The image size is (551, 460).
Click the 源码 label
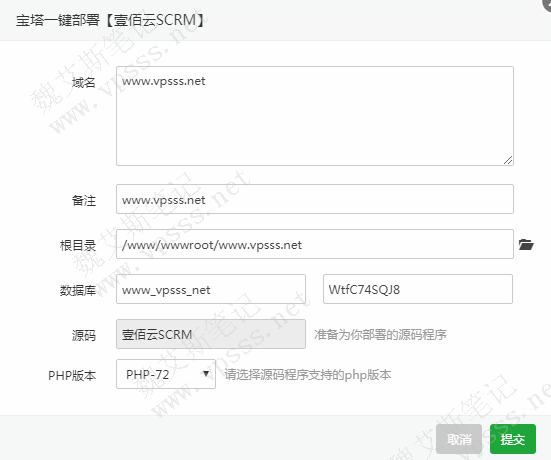click(x=84, y=336)
